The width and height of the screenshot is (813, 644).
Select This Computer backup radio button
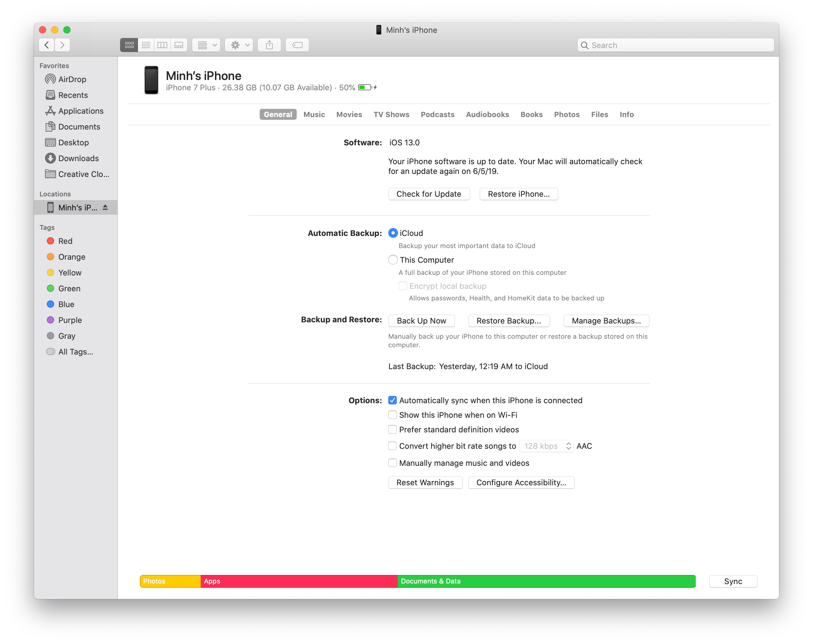393,260
